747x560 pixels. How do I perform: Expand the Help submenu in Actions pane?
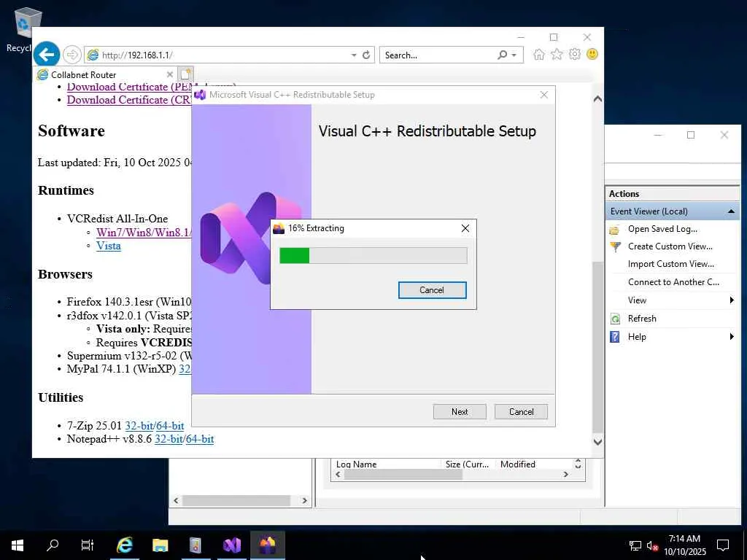(731, 337)
